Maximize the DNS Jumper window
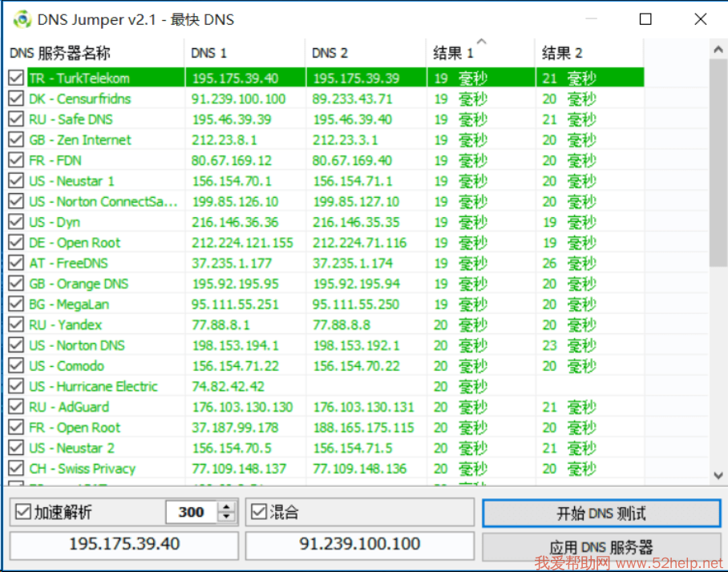728x572 pixels. tap(645, 19)
